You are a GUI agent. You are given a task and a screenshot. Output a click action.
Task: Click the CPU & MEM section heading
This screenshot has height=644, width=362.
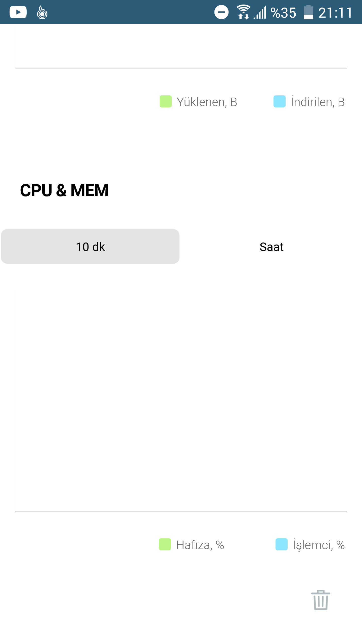(64, 190)
